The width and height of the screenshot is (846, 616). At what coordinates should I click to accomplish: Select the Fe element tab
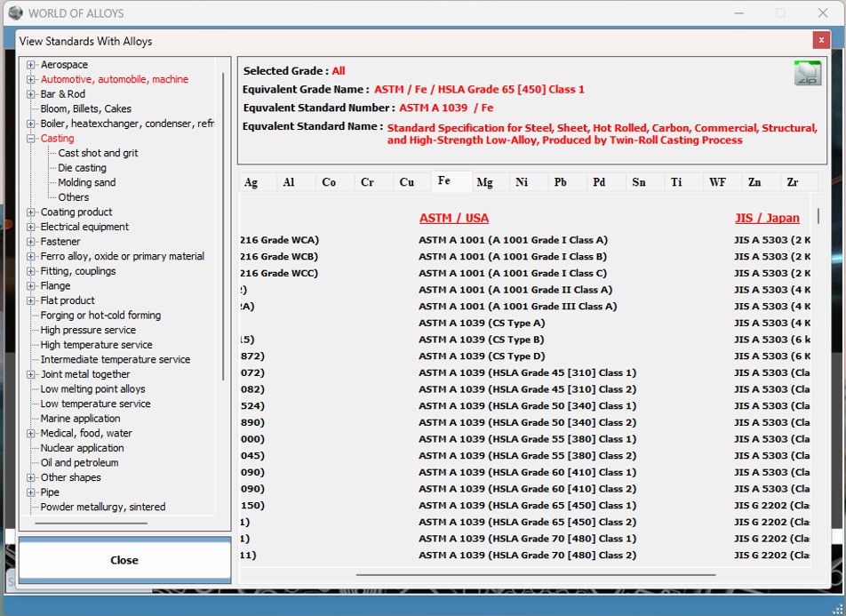pos(451,181)
